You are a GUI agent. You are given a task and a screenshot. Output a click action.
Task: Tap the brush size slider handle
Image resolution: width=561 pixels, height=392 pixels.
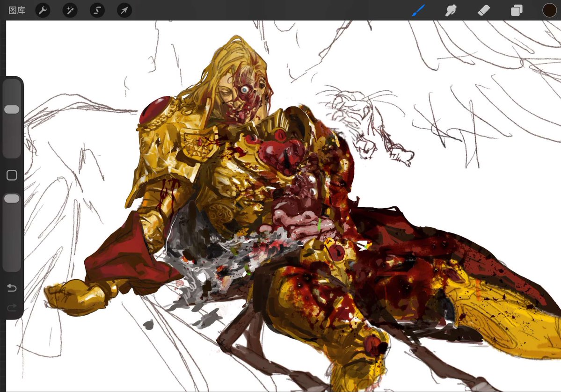(12, 109)
